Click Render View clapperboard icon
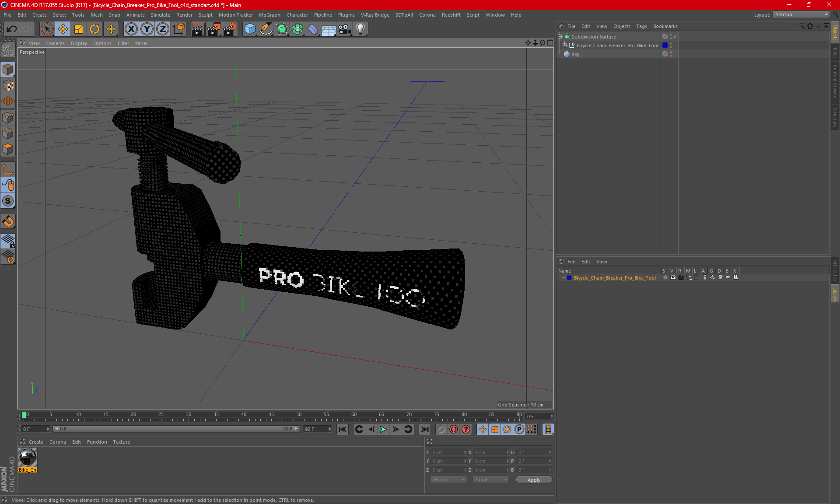The image size is (840, 504). click(x=198, y=29)
